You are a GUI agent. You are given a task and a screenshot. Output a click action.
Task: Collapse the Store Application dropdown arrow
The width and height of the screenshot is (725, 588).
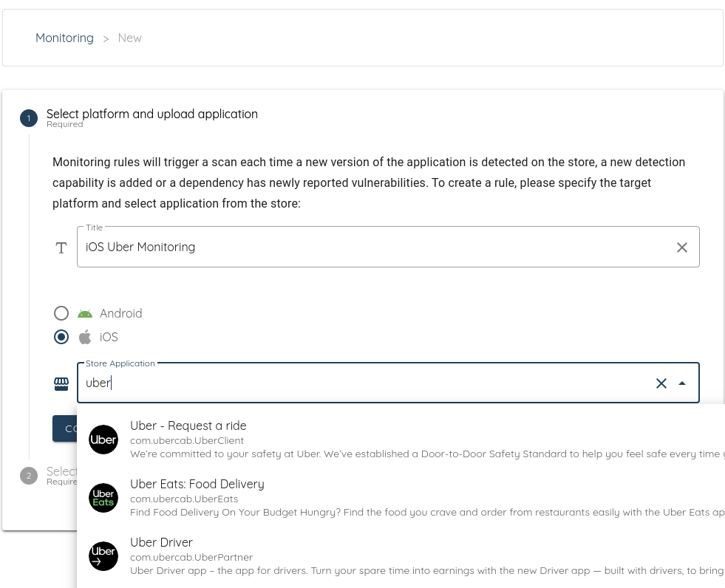point(682,383)
